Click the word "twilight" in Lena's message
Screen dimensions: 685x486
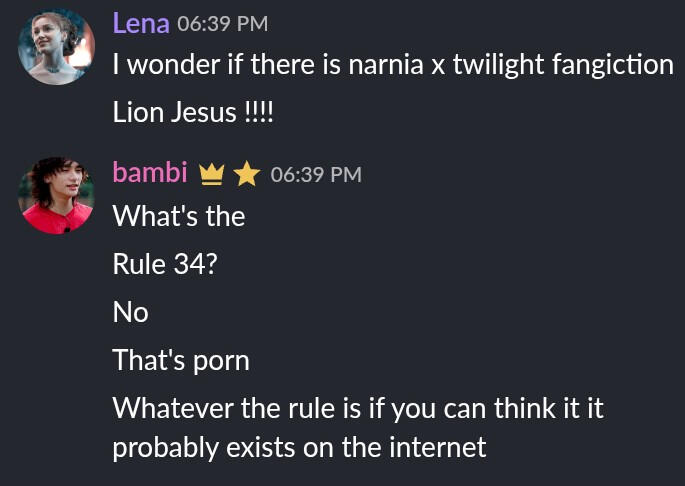point(493,66)
